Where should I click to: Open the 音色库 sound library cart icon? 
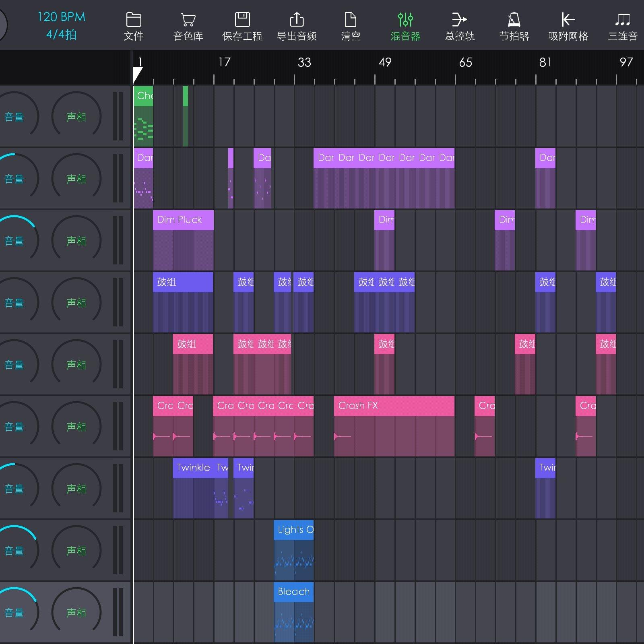click(x=188, y=20)
